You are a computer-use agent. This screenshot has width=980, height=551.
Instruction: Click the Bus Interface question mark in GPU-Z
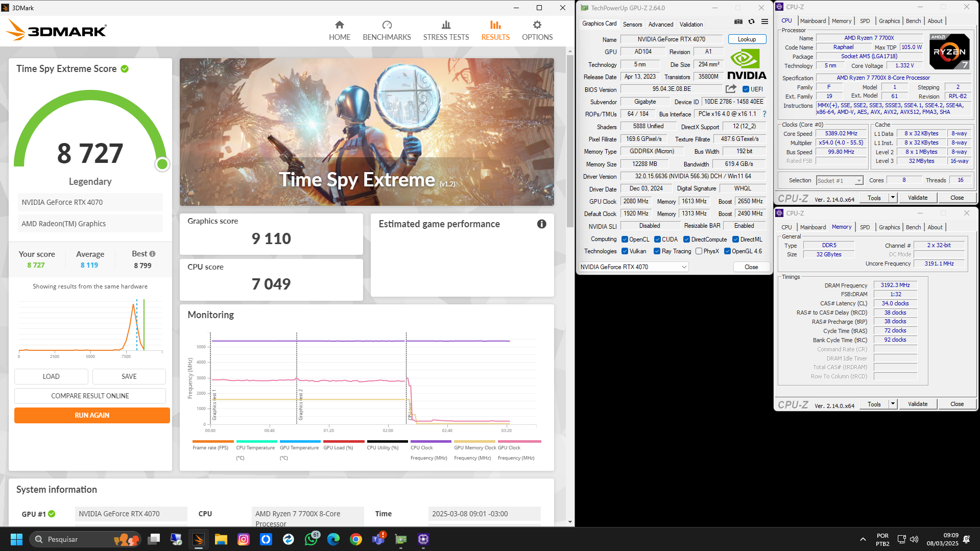pos(764,114)
